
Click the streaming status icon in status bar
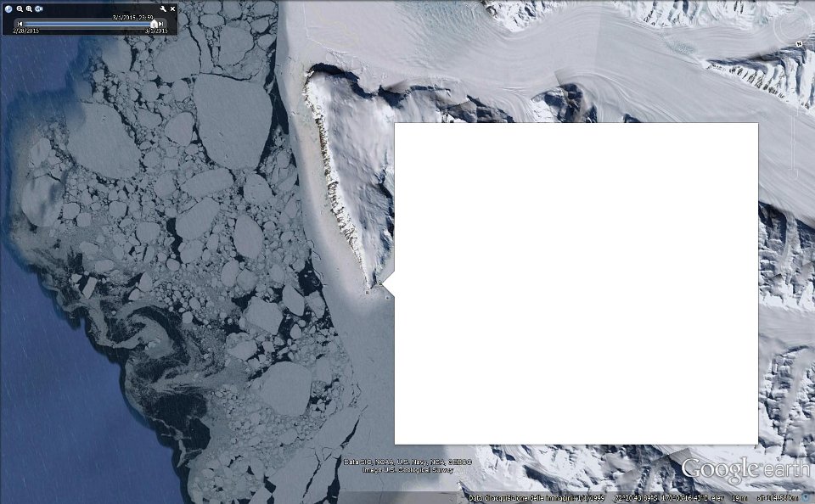tap(807, 498)
